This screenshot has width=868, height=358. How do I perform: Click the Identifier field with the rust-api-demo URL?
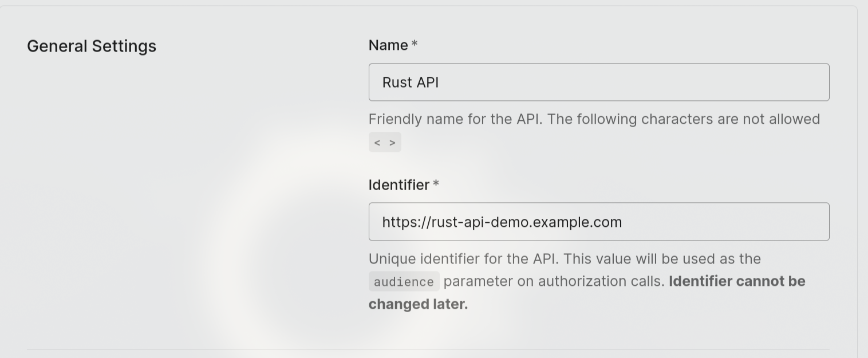(x=599, y=222)
